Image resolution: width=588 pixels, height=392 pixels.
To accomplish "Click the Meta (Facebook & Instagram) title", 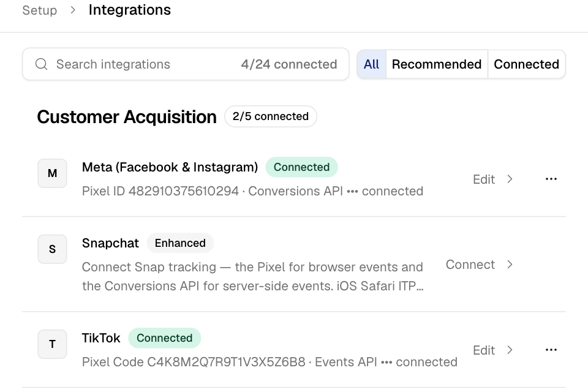I will (170, 167).
